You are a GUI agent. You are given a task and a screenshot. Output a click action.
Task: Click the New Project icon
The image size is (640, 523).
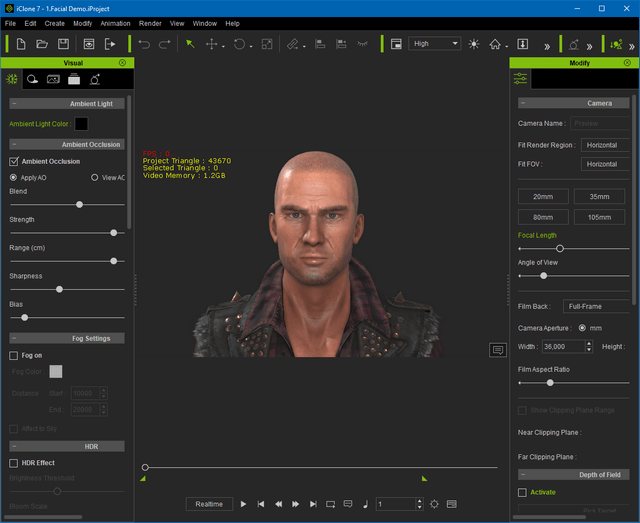click(20, 44)
